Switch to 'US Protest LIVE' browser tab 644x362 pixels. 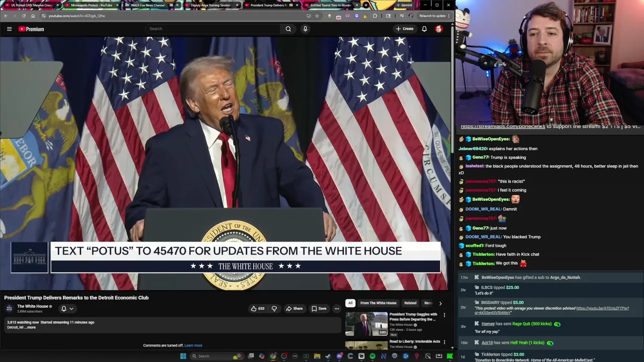[31, 5]
